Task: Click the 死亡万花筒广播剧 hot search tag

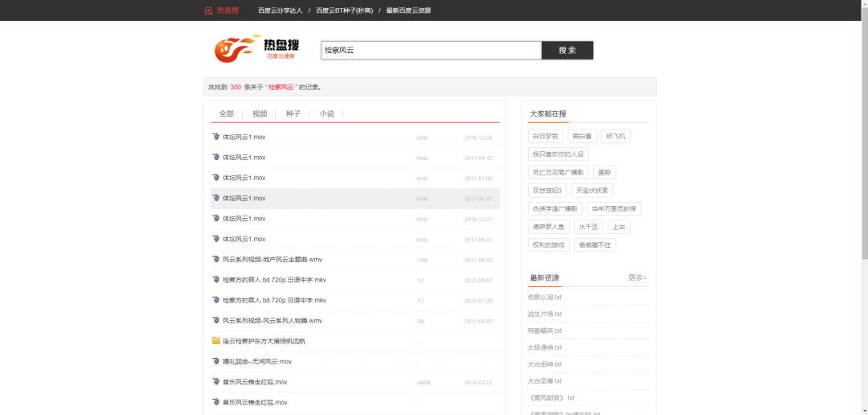Action: tap(558, 172)
